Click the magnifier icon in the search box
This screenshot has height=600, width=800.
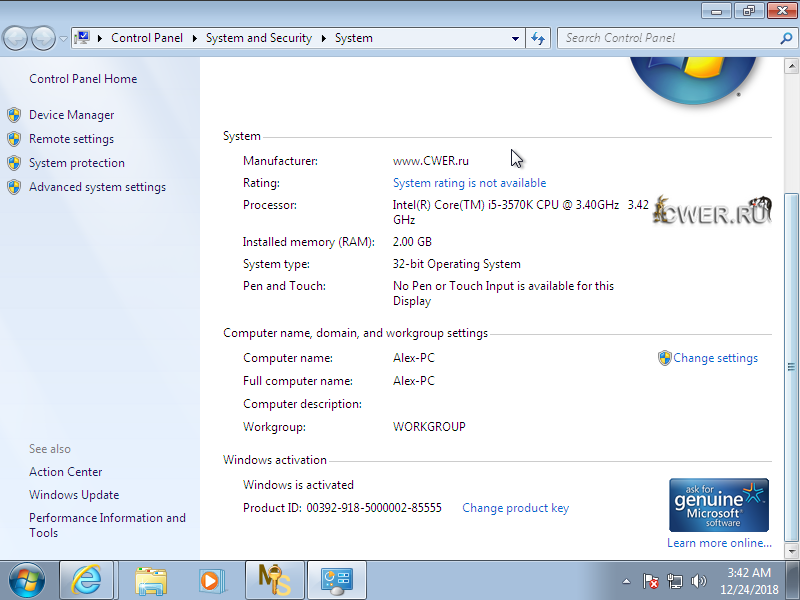(787, 37)
